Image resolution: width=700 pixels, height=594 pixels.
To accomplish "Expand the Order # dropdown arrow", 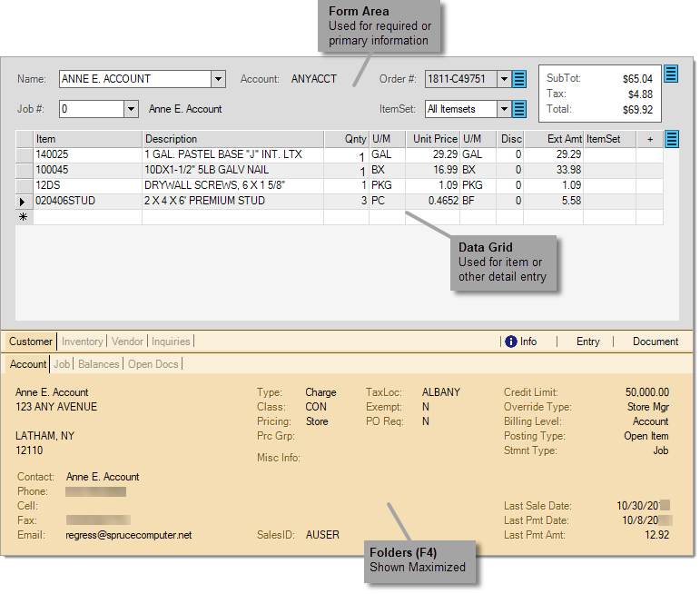I will click(504, 79).
